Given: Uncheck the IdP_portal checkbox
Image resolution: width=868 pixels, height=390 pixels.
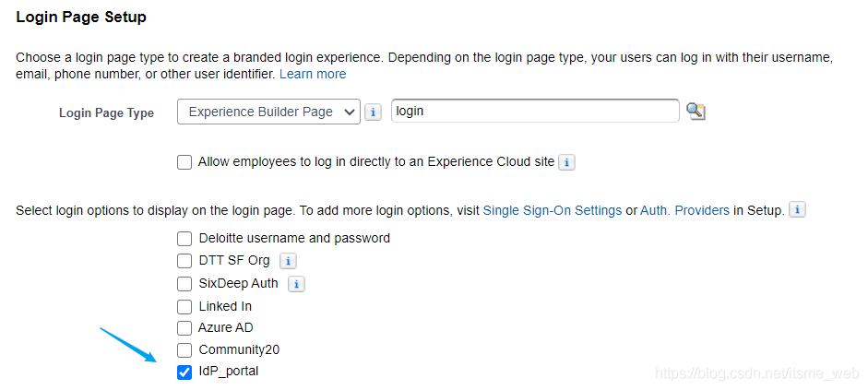Looking at the screenshot, I should click(184, 372).
